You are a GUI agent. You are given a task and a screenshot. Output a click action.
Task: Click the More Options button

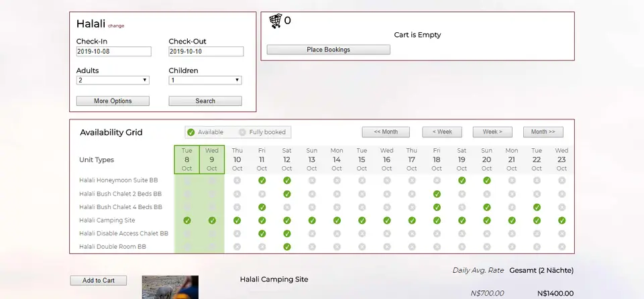click(113, 101)
